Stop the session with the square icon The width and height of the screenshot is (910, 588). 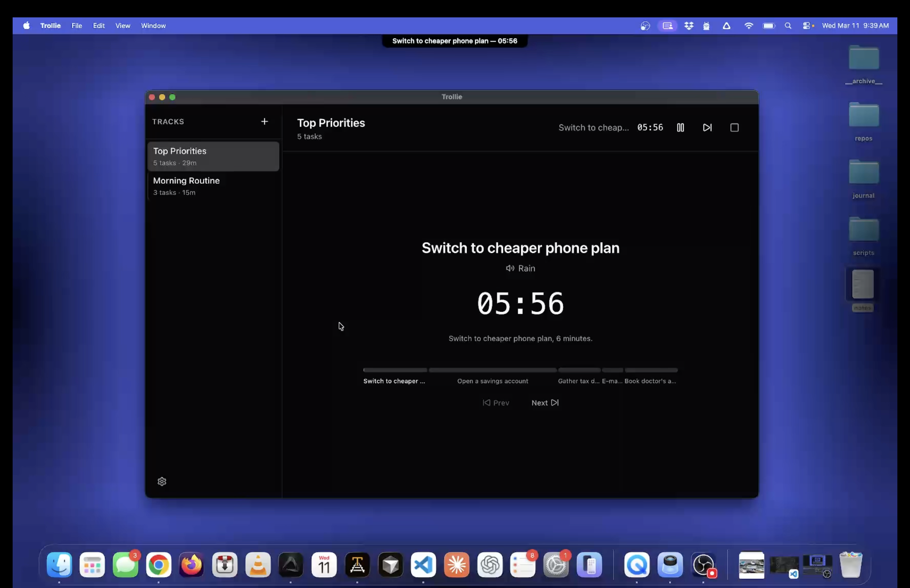coord(734,128)
